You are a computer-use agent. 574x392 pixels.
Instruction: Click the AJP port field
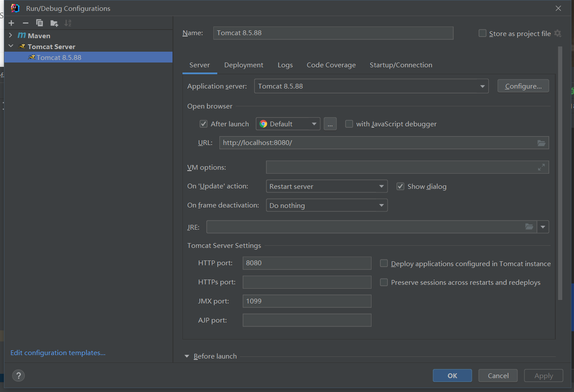(x=307, y=320)
